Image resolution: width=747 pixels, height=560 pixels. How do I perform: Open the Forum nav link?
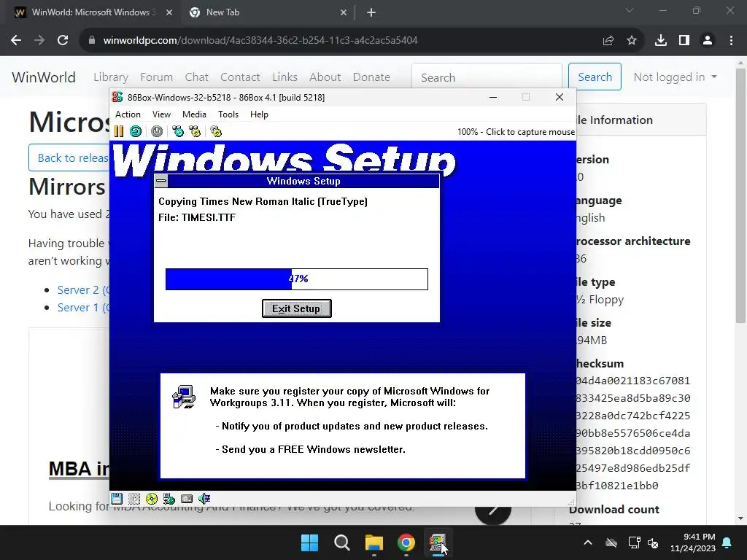coord(156,77)
